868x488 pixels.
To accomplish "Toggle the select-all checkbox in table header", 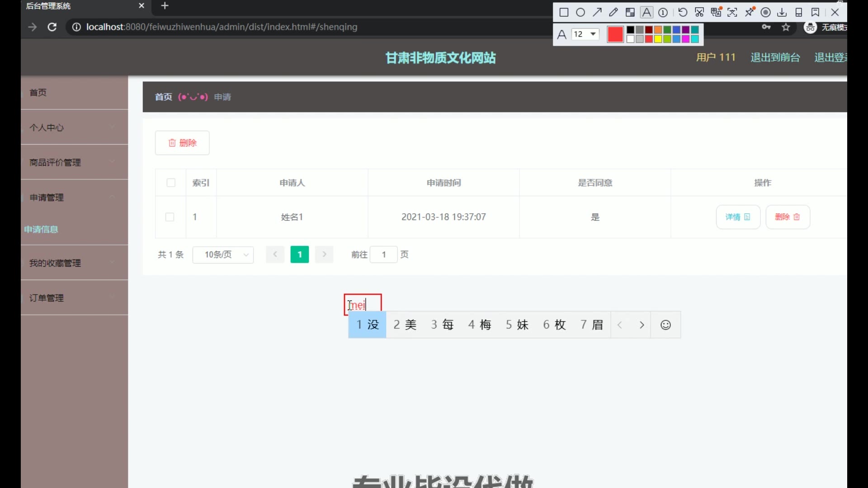I will [171, 183].
